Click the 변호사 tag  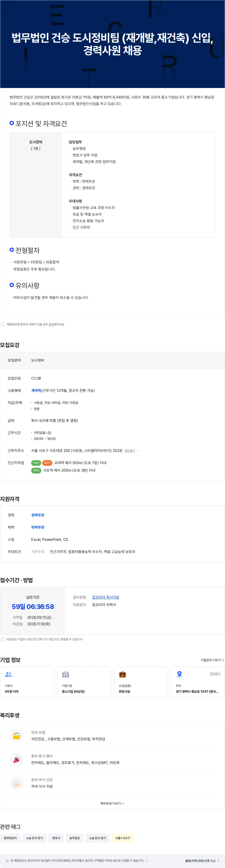coord(56,838)
